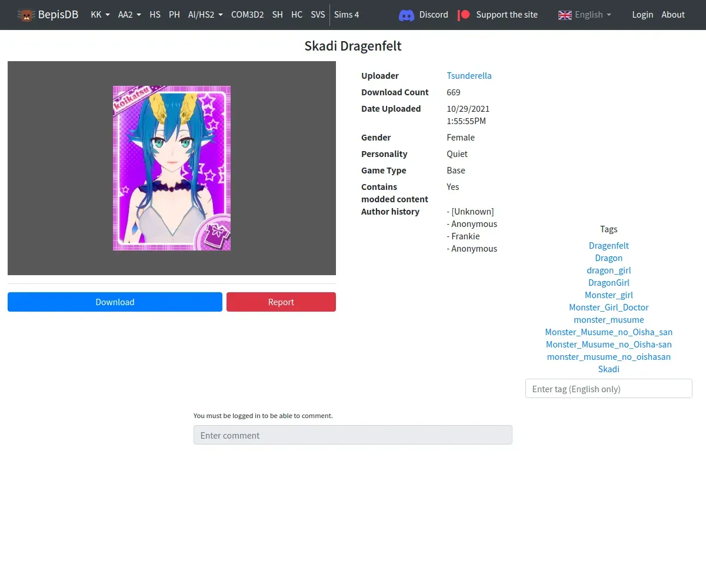
Task: Open the English language selector
Action: pos(585,15)
